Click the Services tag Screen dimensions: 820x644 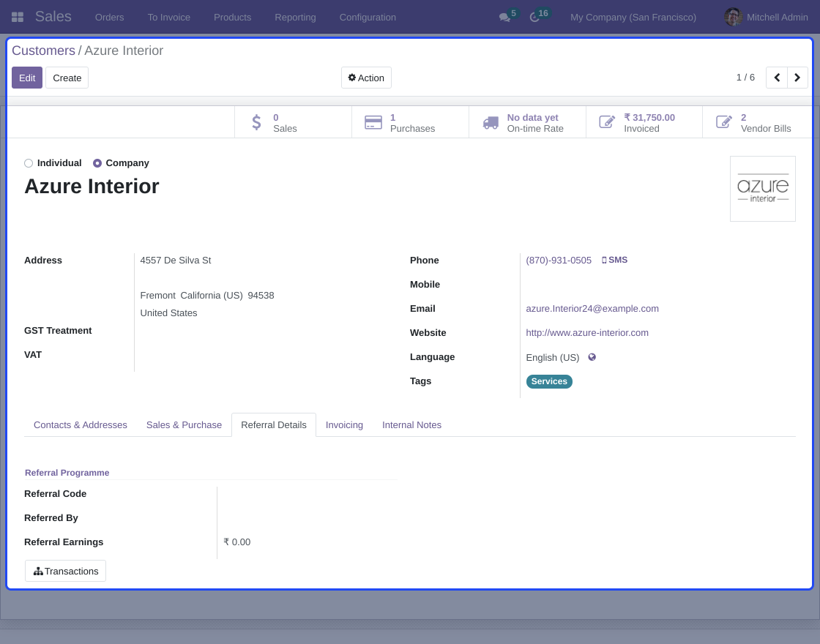(549, 381)
